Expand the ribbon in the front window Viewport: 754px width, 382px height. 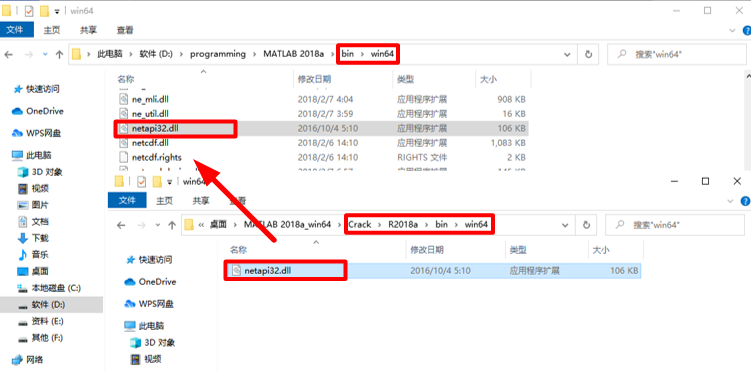[x=730, y=201]
